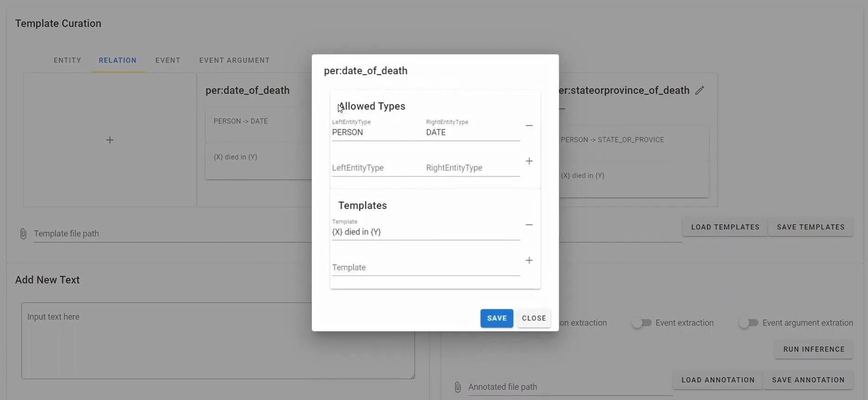Screen dimensions: 868x400
Task: Switch to the Entity tab
Action: click(67, 60)
